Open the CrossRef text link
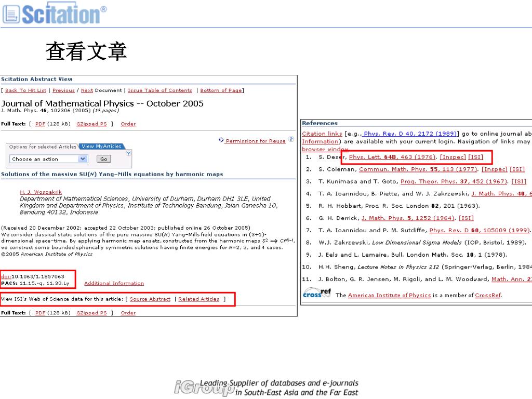This screenshot has width=532, height=399. 488,296
